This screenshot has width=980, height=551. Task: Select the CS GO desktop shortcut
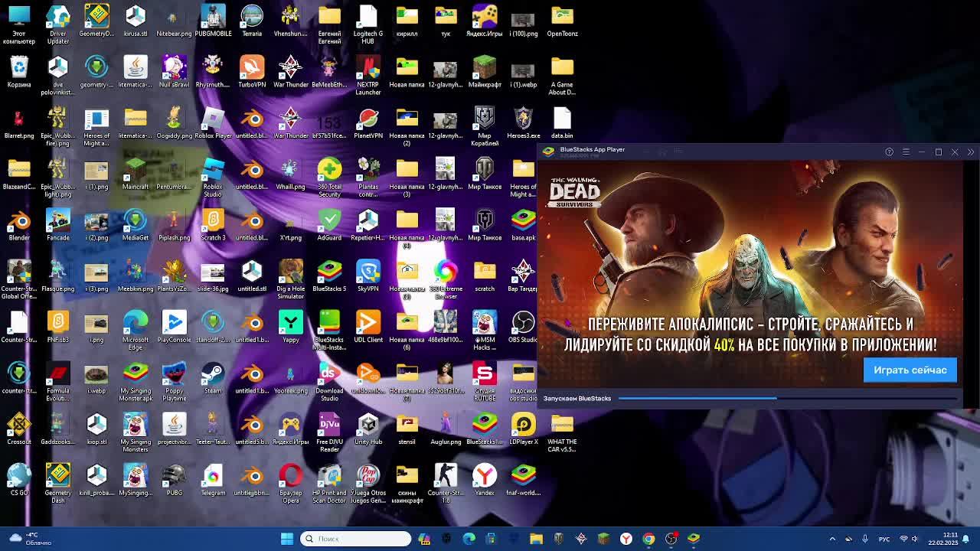(x=19, y=481)
